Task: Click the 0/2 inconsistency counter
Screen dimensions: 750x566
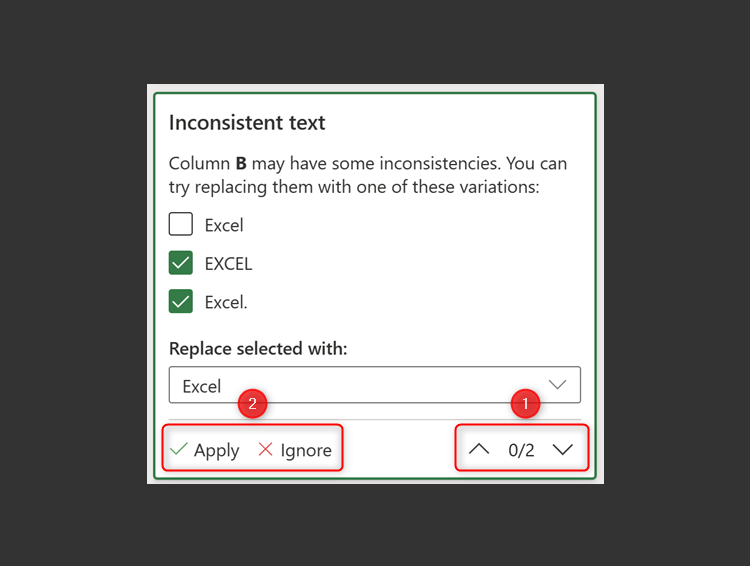Action: click(521, 450)
